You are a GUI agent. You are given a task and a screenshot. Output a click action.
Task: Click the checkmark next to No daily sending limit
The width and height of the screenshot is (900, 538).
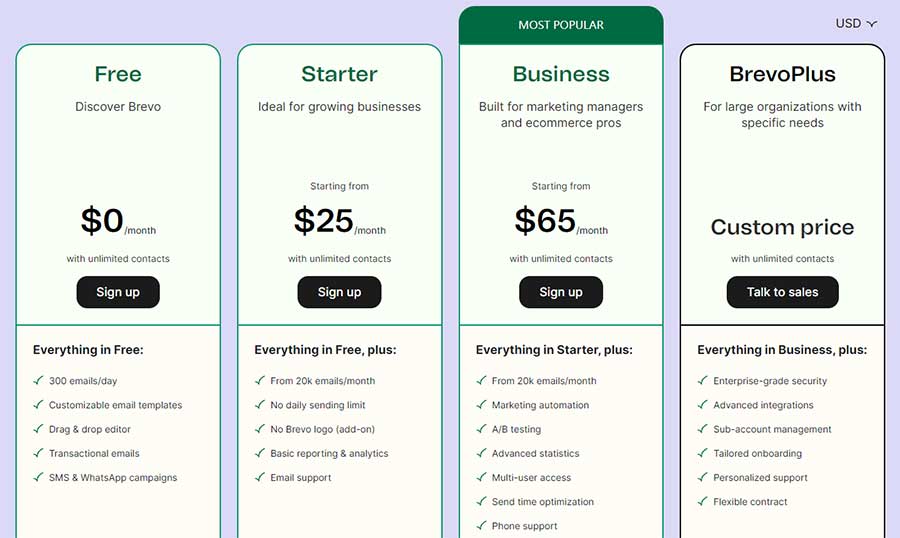point(260,404)
